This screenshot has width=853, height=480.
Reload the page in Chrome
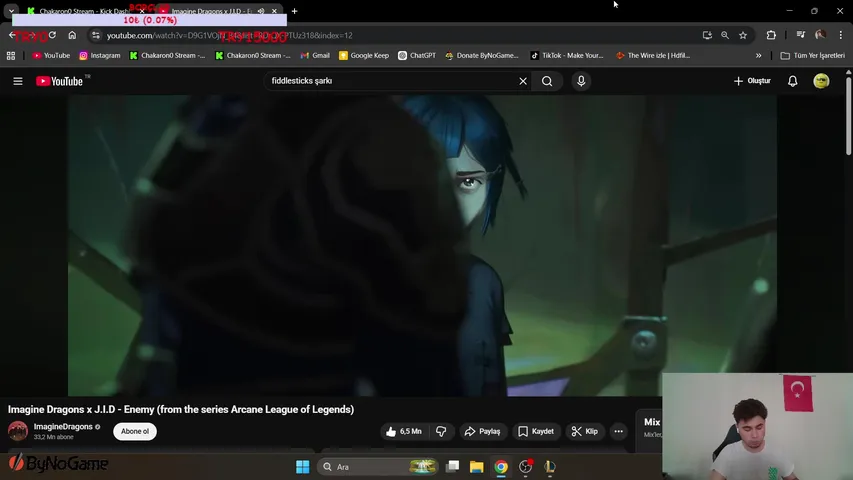[x=52, y=35]
